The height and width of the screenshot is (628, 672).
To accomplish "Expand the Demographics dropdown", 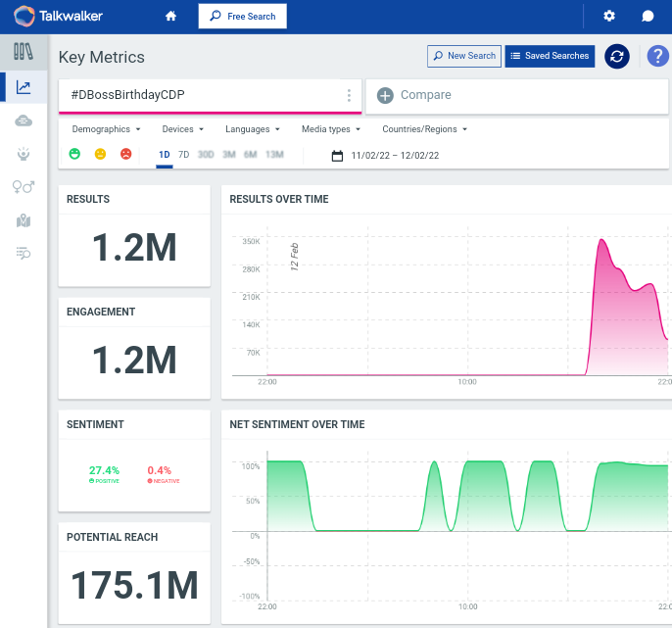I will coord(106,129).
